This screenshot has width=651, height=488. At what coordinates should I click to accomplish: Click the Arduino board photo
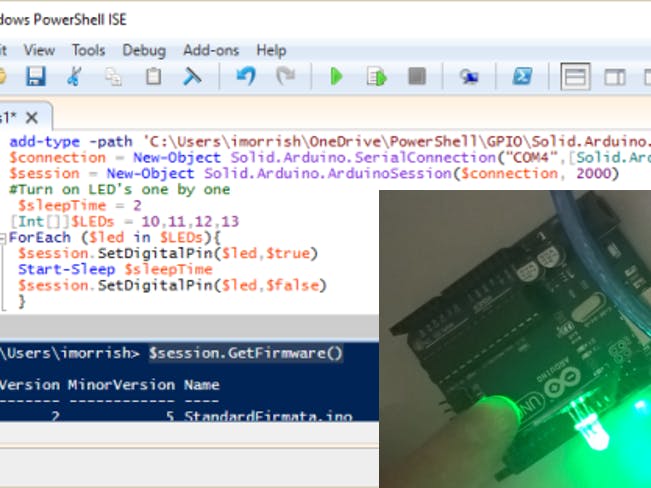tap(515, 339)
